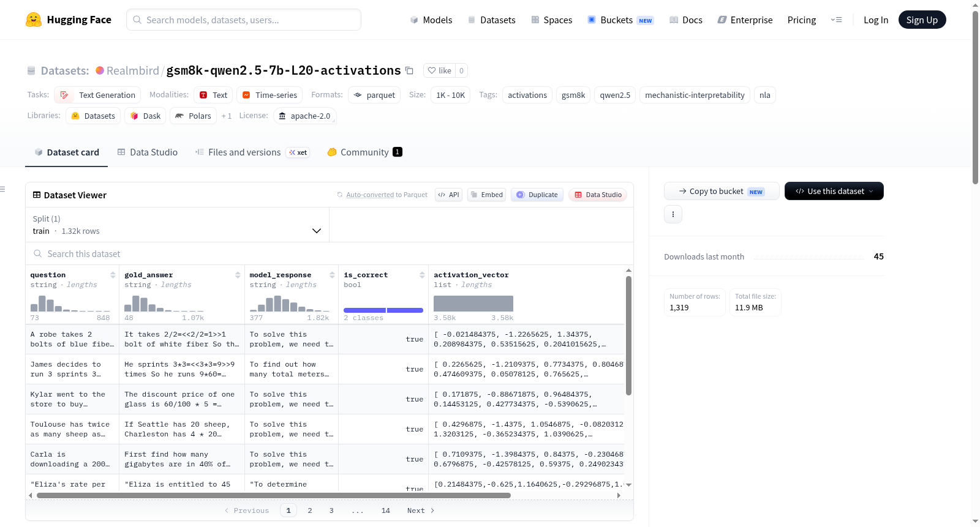This screenshot has width=980, height=527.
Task: Click the dataset table horizontal scrollbar
Action: [274, 495]
